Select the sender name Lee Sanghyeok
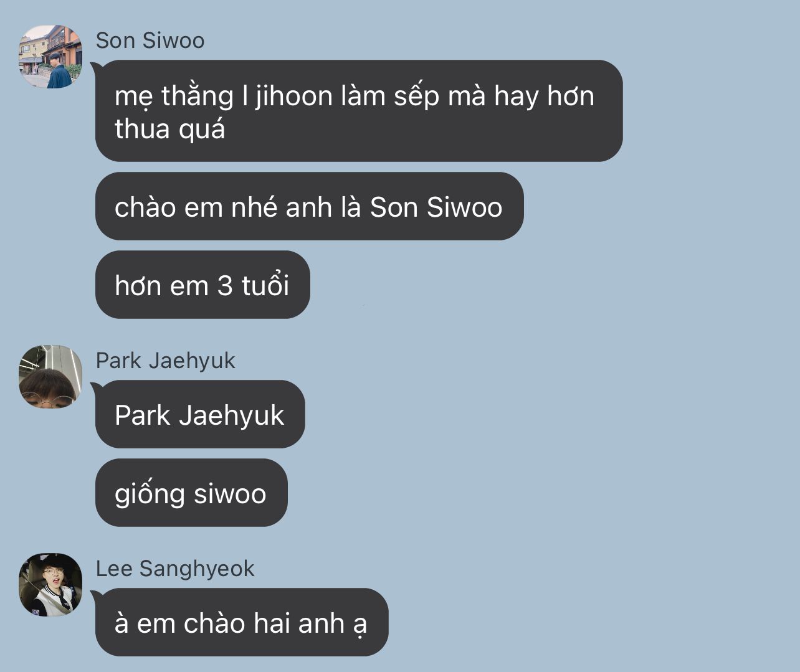Viewport: 800px width, 672px height. pos(175,569)
